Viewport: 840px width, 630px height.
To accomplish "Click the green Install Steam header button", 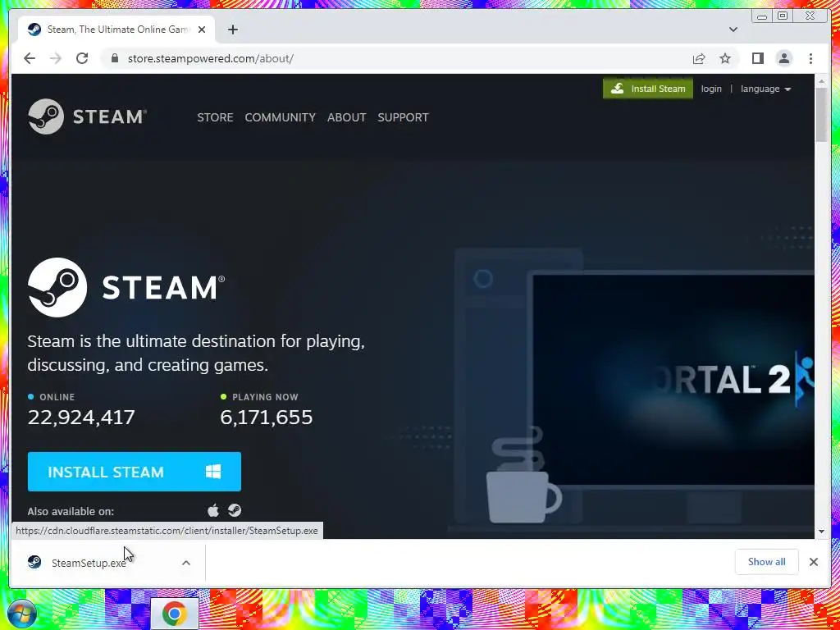I will (x=648, y=89).
